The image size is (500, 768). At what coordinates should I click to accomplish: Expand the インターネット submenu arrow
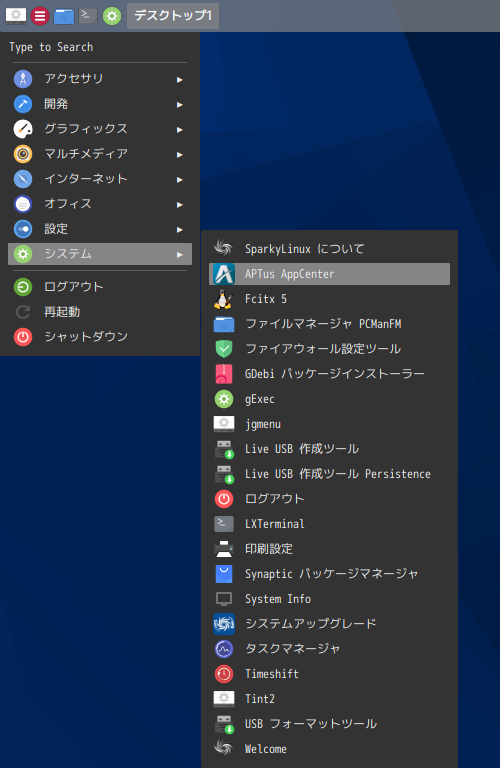[x=180, y=180]
